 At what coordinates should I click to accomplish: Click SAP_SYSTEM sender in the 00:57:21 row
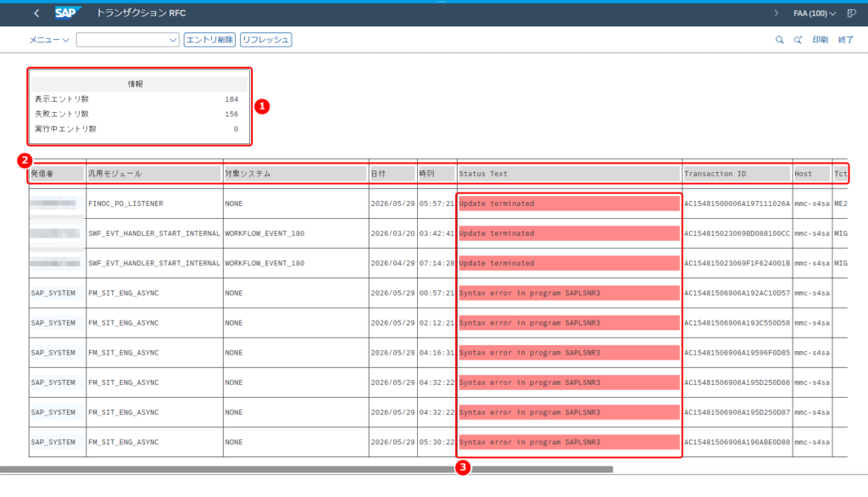tap(53, 293)
